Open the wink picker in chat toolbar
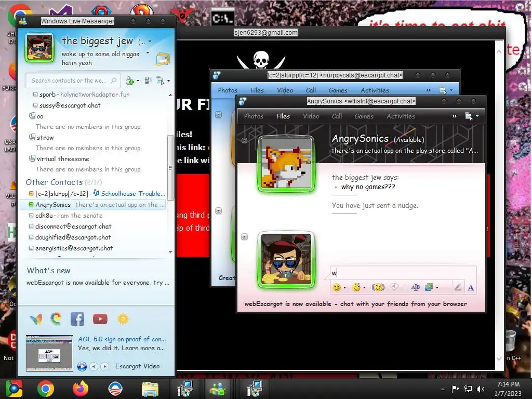The width and height of the screenshot is (532, 399). [356, 287]
